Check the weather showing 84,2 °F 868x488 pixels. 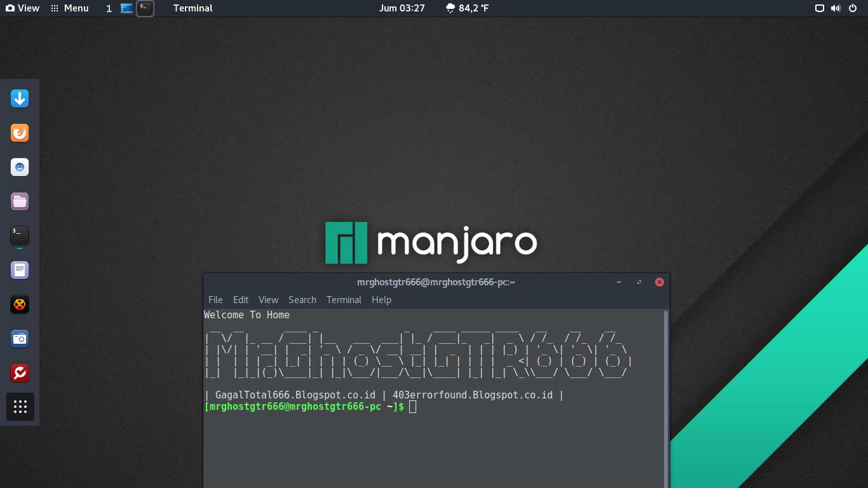coord(467,8)
